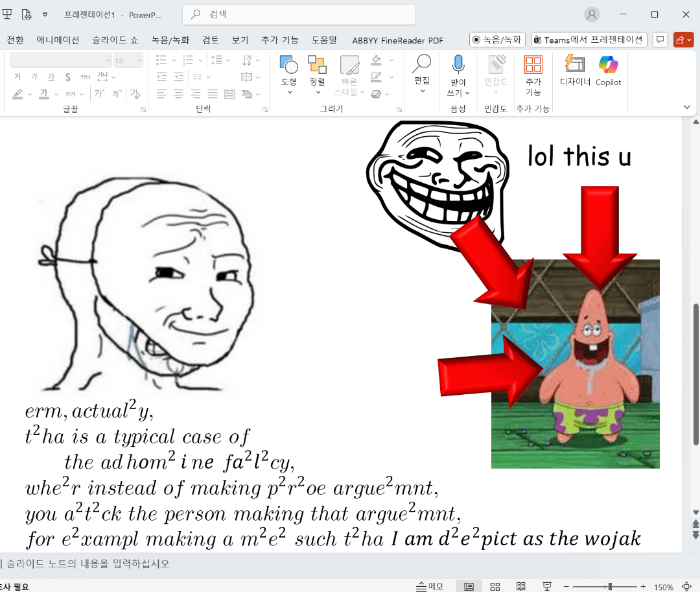Open the Animations (애니메이션) tab
Viewport: 700px width, 592px height.
[58, 40]
